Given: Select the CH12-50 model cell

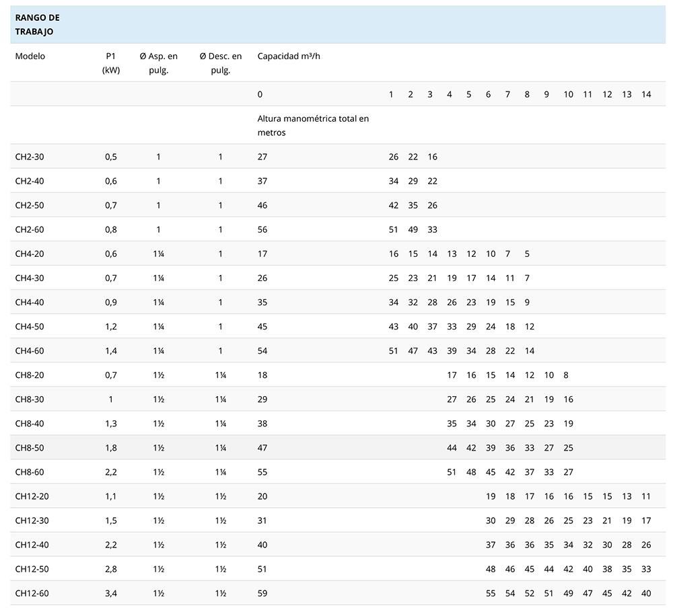Looking at the screenshot, I should pyautogui.click(x=32, y=569).
